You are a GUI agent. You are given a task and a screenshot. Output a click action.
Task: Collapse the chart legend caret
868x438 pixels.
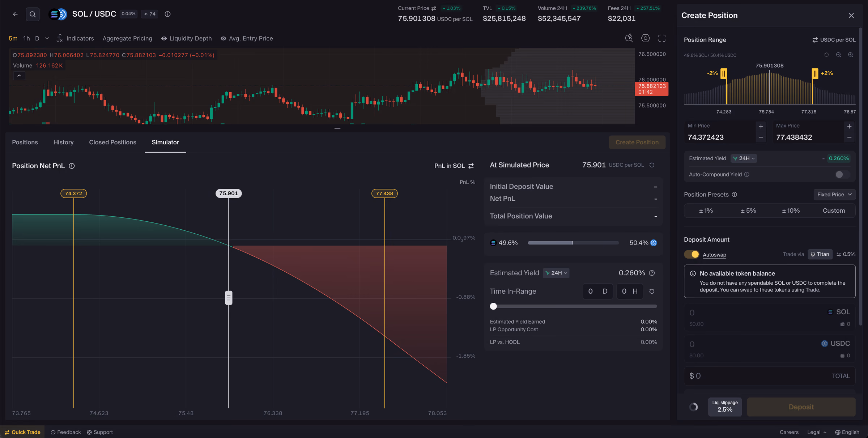(x=19, y=76)
